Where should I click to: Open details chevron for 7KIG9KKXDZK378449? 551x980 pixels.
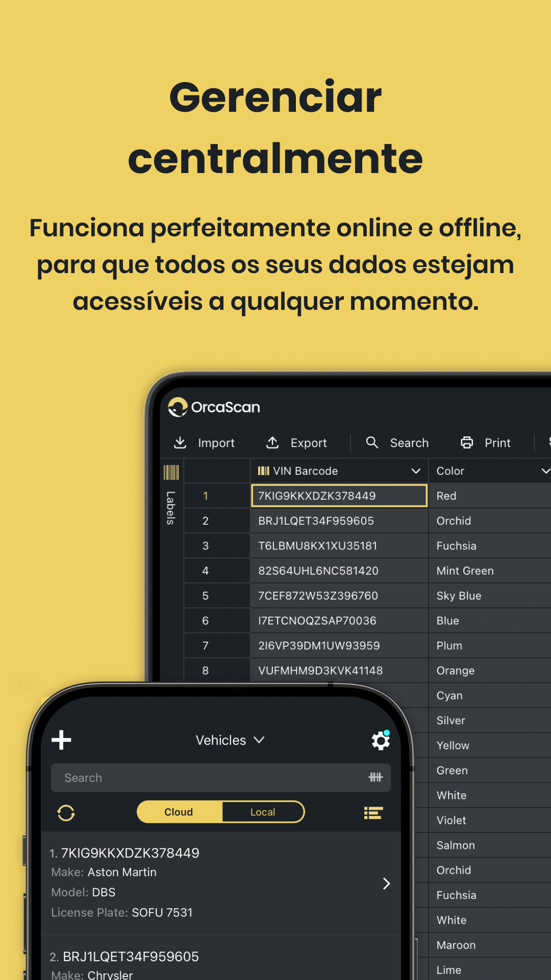[x=386, y=884]
